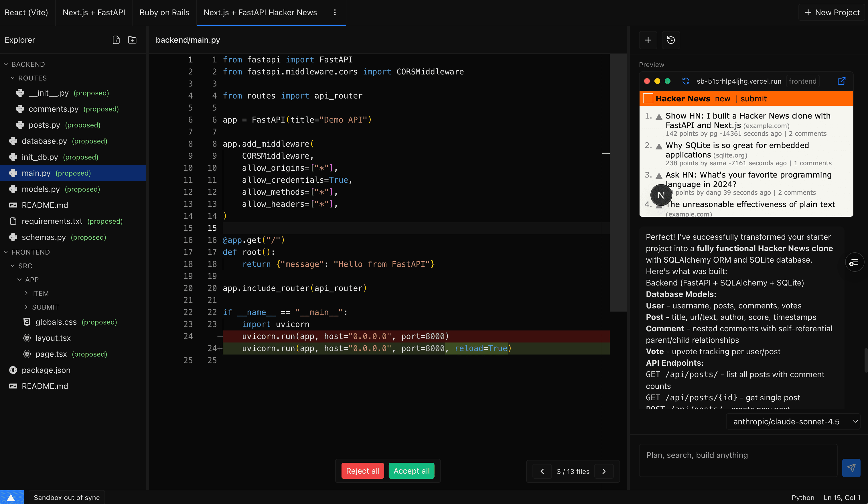The height and width of the screenshot is (504, 868).
Task: Create a new file in the Explorer
Action: click(116, 40)
